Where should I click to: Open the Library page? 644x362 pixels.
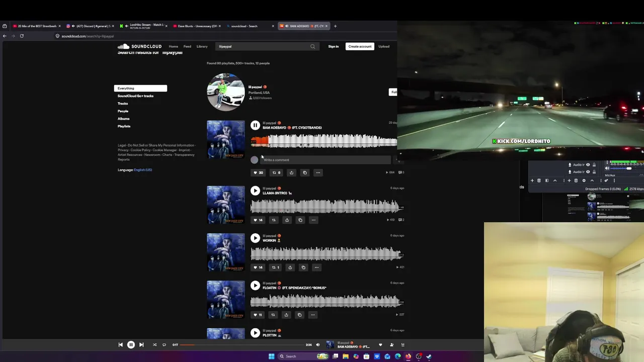pos(202,46)
